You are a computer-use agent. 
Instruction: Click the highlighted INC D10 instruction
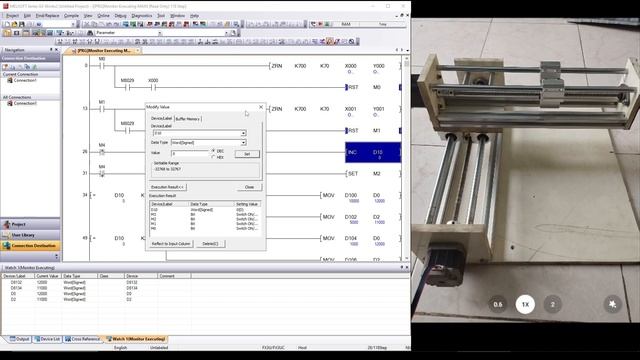pos(373,152)
